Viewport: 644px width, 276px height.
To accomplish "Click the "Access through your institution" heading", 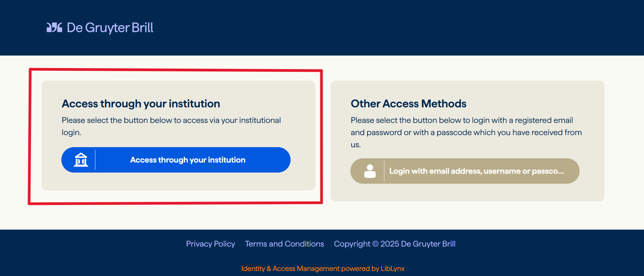I will click(x=141, y=104).
